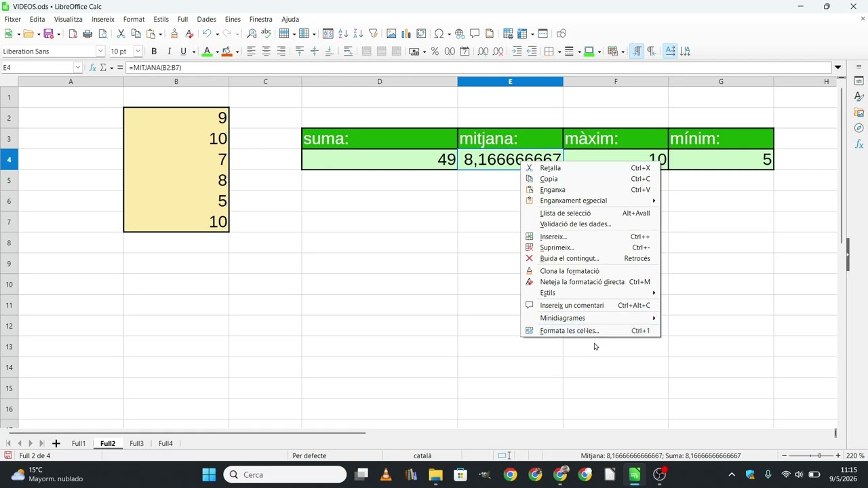Click the AutoFilter funnel icon
The width and height of the screenshot is (868, 488).
coord(373,33)
